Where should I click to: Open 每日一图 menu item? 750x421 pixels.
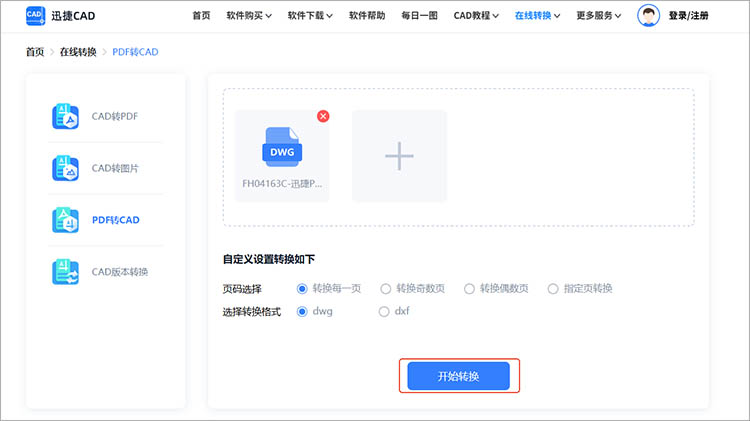click(x=419, y=16)
